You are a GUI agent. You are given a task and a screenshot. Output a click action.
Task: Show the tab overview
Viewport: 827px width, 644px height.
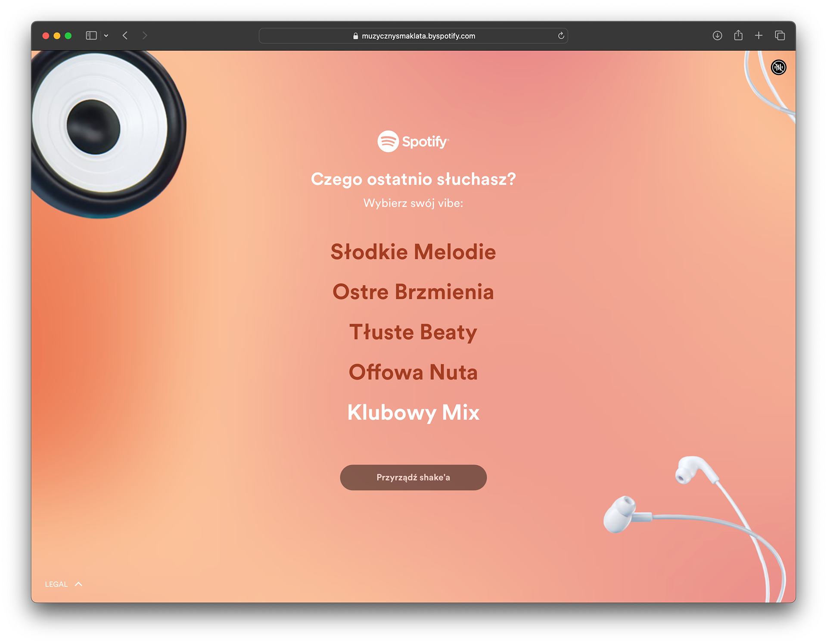(x=780, y=36)
